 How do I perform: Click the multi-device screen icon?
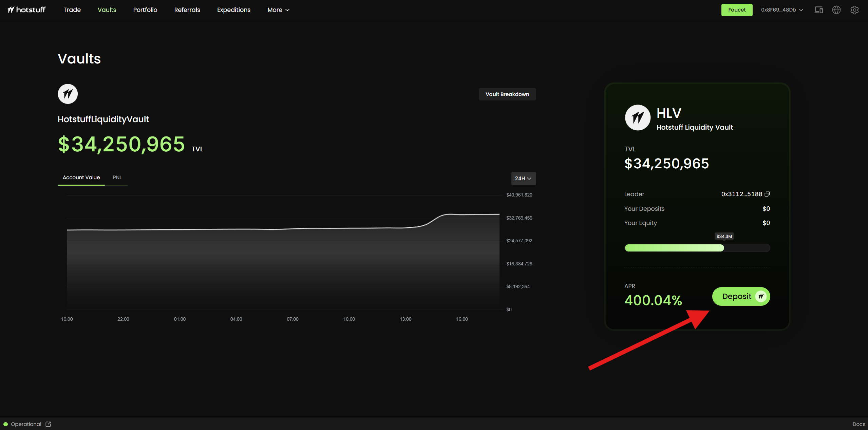818,10
